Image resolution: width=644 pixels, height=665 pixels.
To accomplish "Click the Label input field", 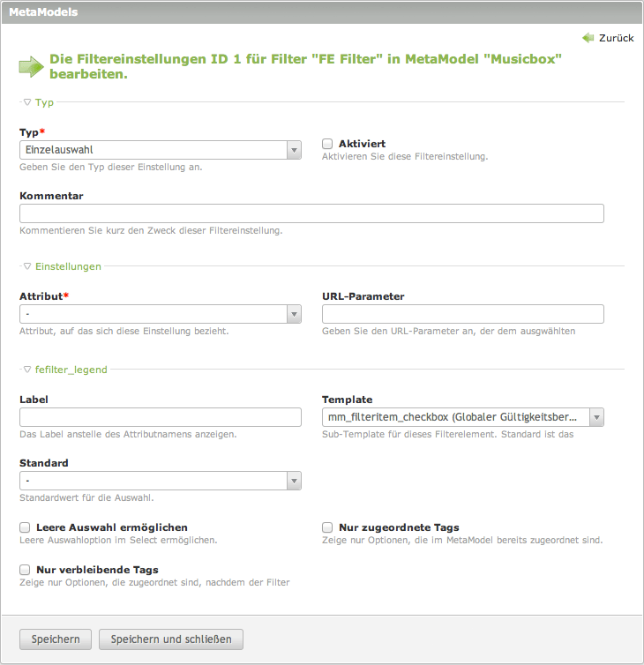I will click(161, 417).
